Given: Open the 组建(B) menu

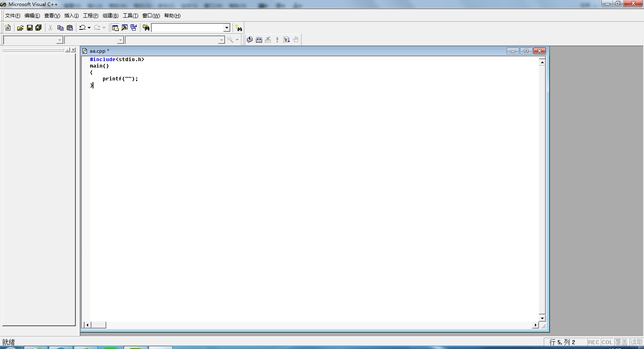Looking at the screenshot, I should [x=110, y=16].
